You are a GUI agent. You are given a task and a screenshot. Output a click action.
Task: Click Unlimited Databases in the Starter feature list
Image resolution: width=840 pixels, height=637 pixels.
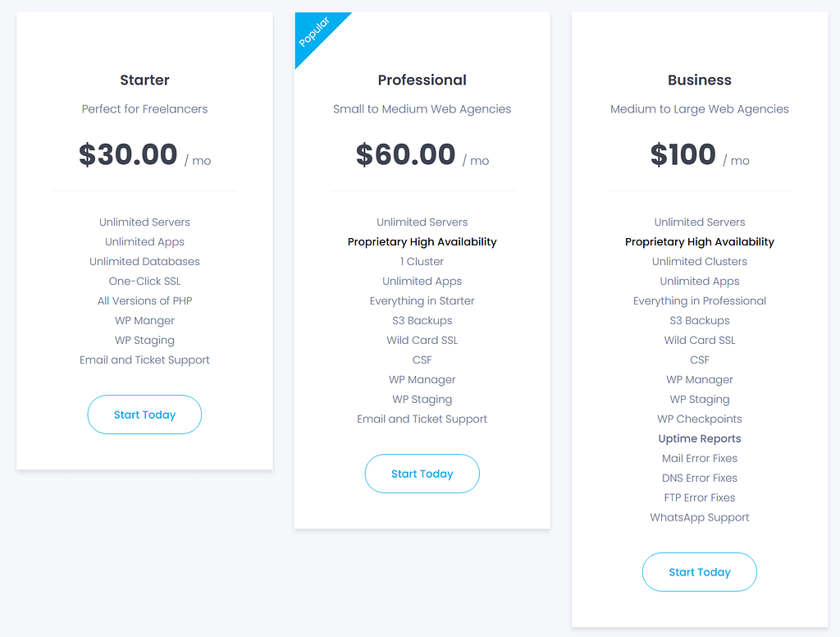pos(144,261)
